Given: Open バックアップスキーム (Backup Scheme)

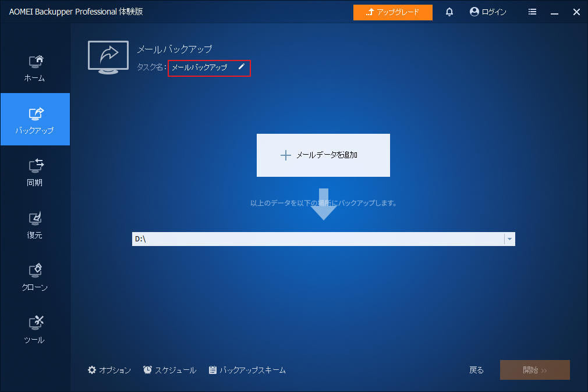Looking at the screenshot, I should point(247,370).
